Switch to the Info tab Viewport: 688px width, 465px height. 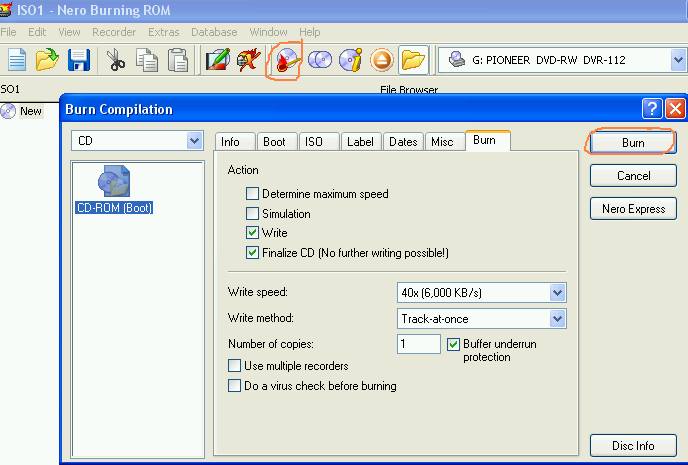[x=235, y=142]
